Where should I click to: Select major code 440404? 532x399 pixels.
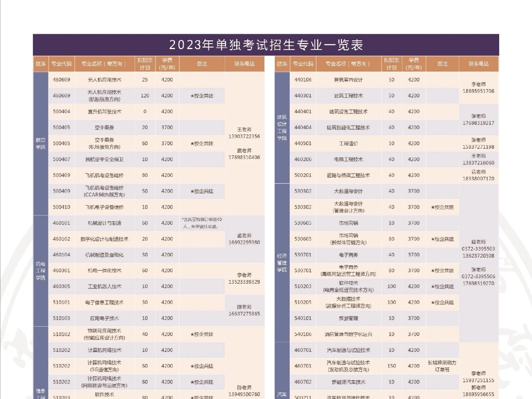(303, 127)
